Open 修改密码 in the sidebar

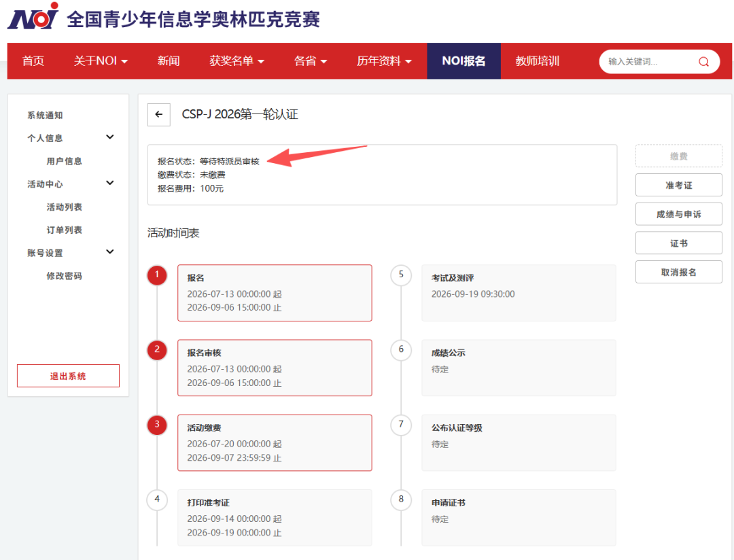coord(64,276)
